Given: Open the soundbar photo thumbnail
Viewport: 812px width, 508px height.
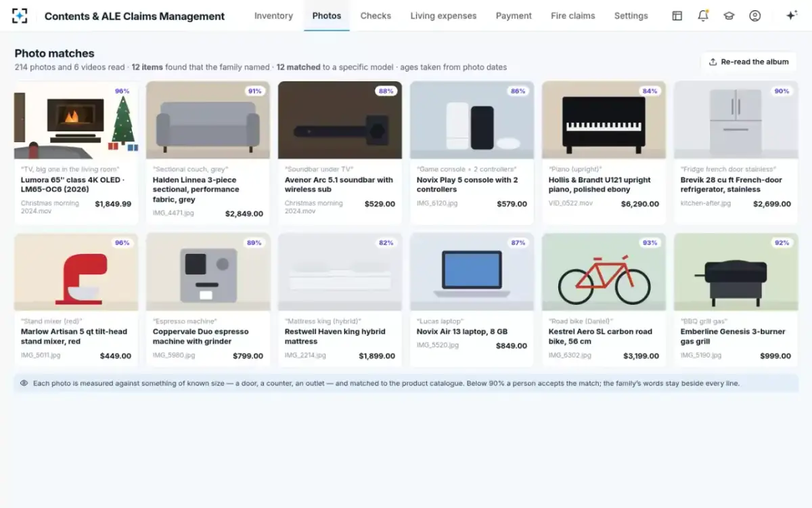Looking at the screenshot, I should tap(340, 121).
